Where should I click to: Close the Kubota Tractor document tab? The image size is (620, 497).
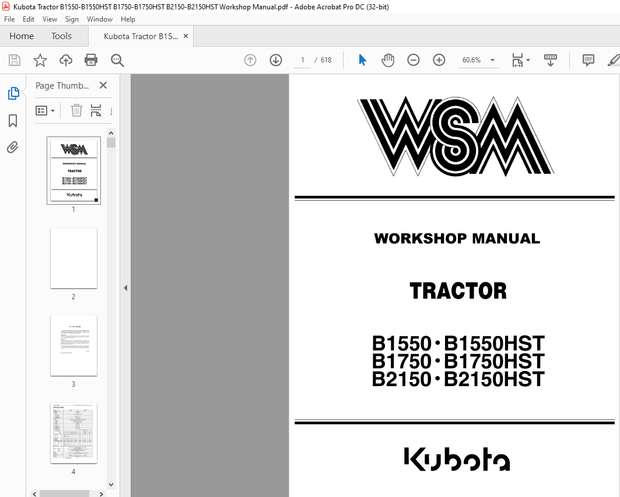point(185,36)
